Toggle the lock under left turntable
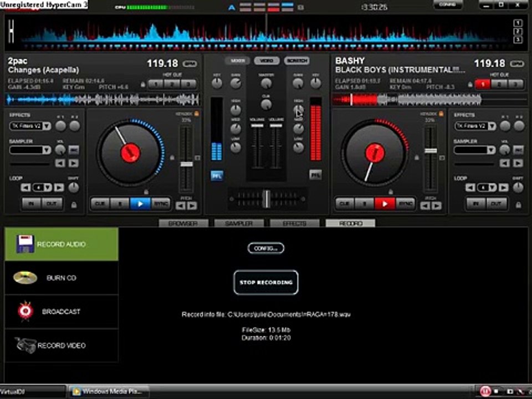This screenshot has width=532, height=399. click(146, 192)
